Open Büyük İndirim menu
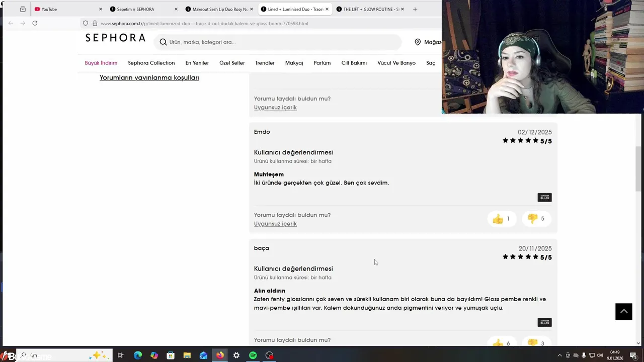 tap(101, 63)
